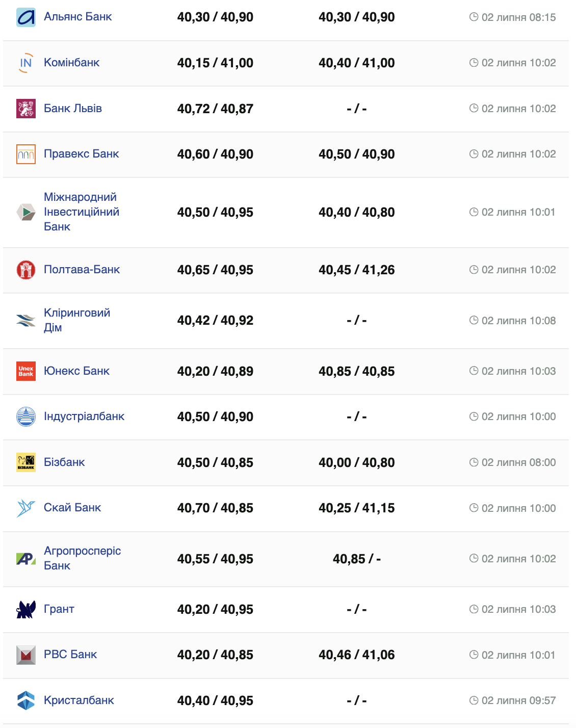Screen dimensions: 576x728
Task: Click the Бізбанк yellow logo
Action: pos(26,462)
